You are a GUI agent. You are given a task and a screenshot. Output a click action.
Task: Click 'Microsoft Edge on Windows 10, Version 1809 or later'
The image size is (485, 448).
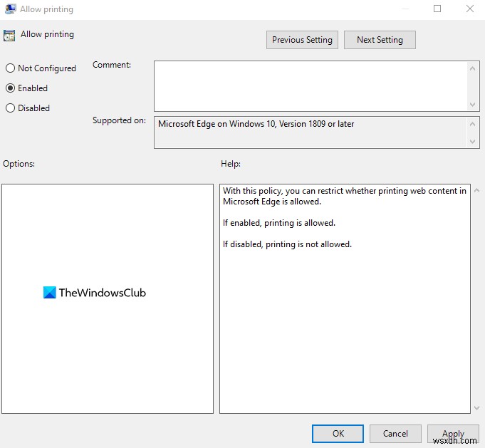256,124
